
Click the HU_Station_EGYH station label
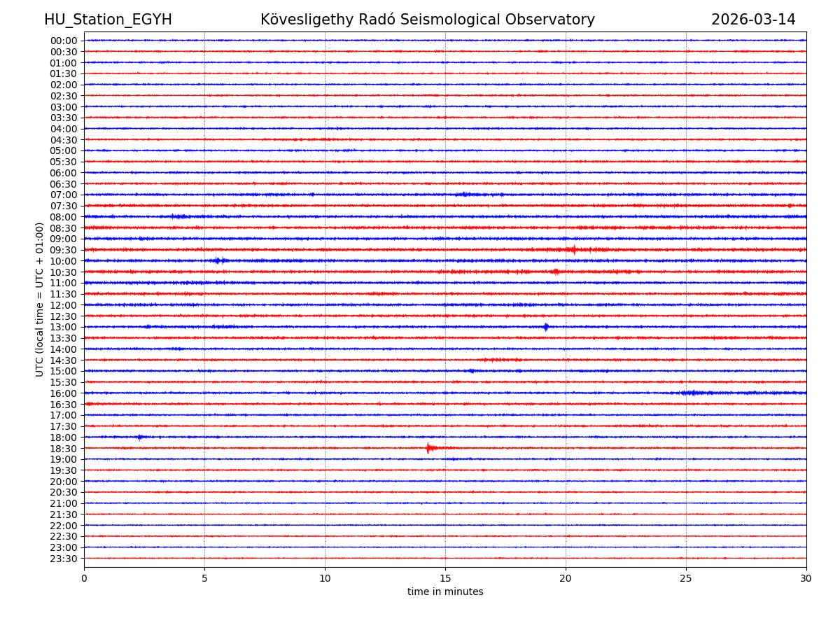click(x=108, y=20)
